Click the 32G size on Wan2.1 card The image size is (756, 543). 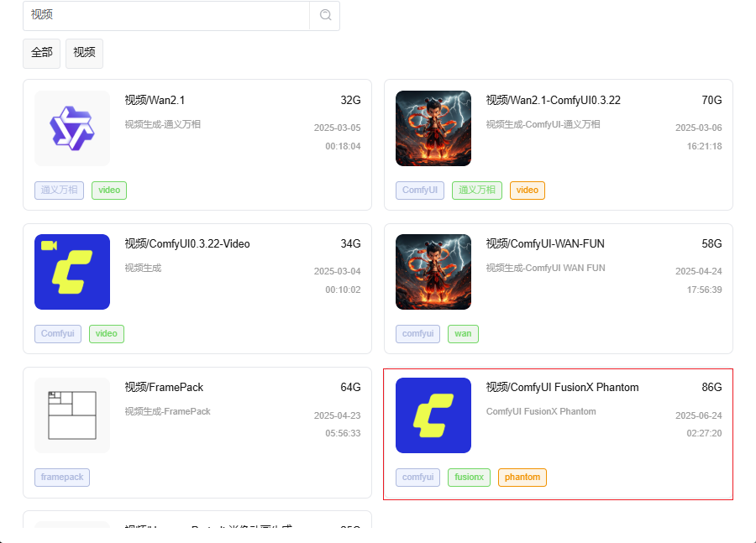[350, 100]
